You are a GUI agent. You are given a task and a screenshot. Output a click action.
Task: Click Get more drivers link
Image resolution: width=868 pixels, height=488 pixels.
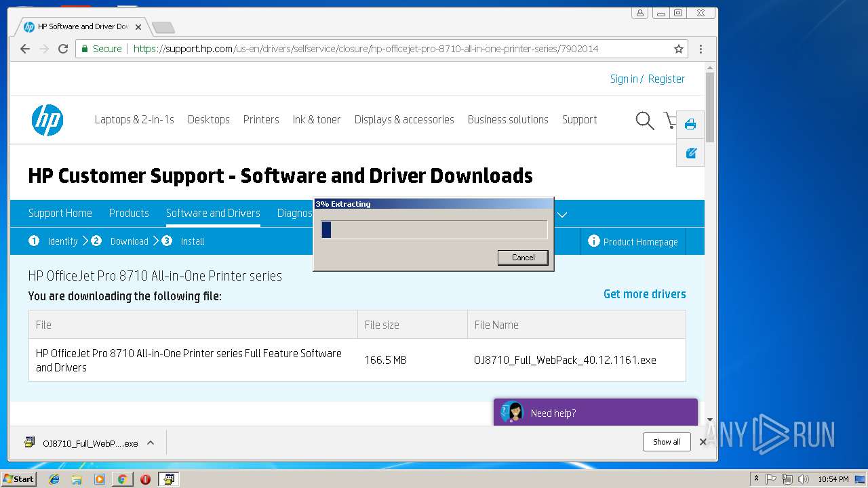[x=645, y=293]
